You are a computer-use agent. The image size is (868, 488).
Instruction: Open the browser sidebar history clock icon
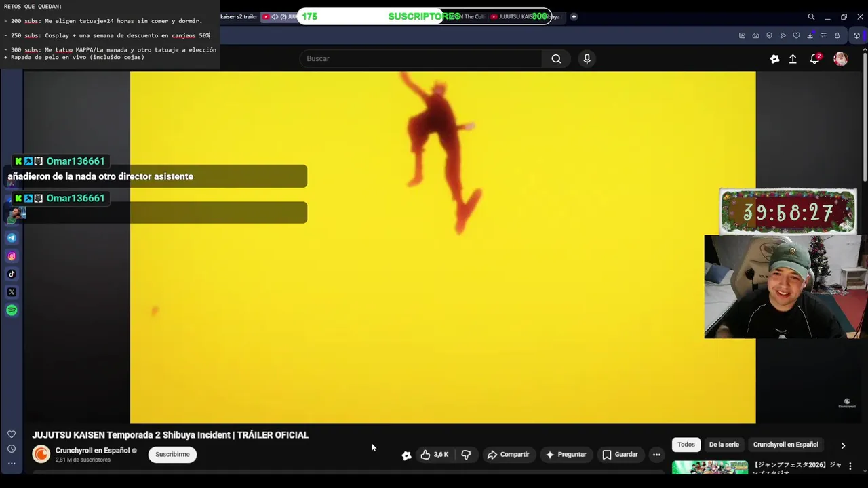12,449
